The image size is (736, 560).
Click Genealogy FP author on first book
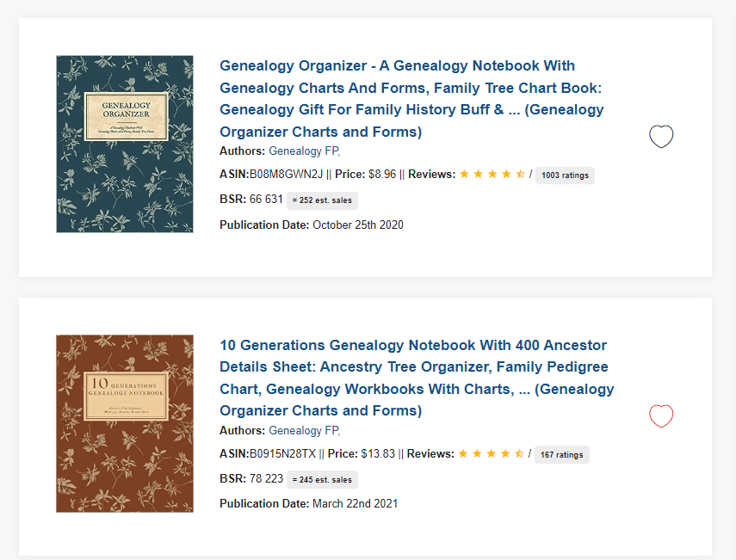tap(304, 151)
